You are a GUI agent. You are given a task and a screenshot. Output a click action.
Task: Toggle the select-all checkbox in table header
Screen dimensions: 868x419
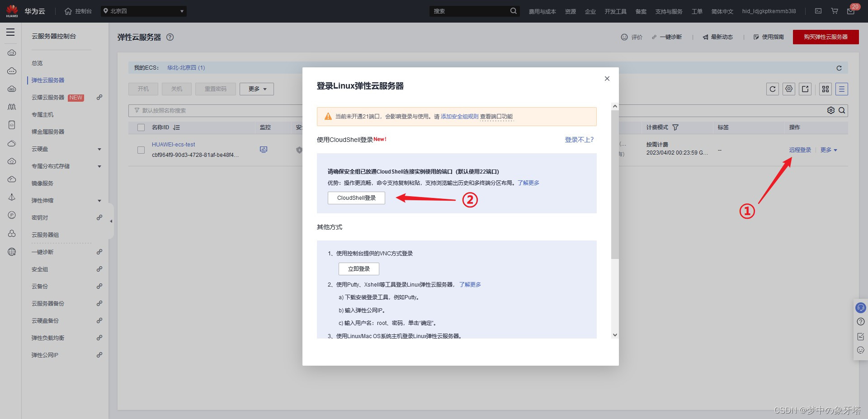pos(141,127)
